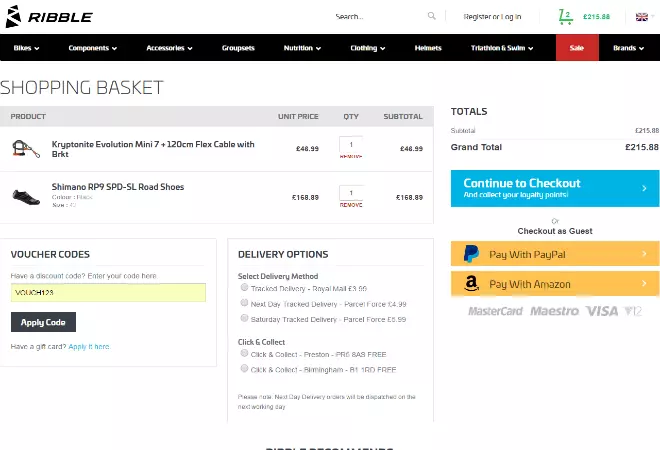
Task: Click the Maestro payment logo
Action: pos(554,311)
